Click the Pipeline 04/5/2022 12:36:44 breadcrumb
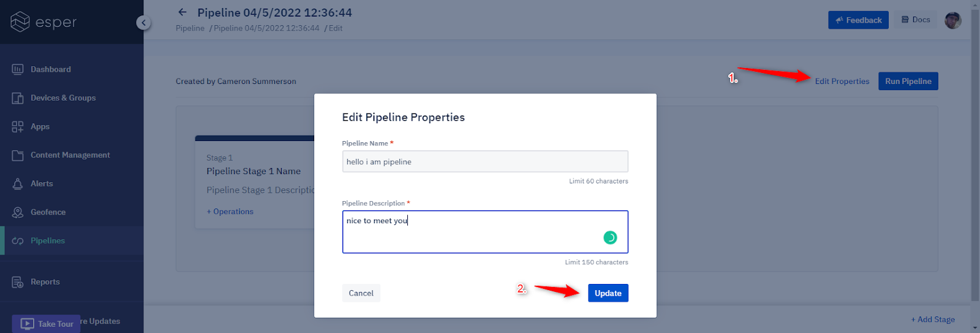The image size is (980, 333). [266, 28]
